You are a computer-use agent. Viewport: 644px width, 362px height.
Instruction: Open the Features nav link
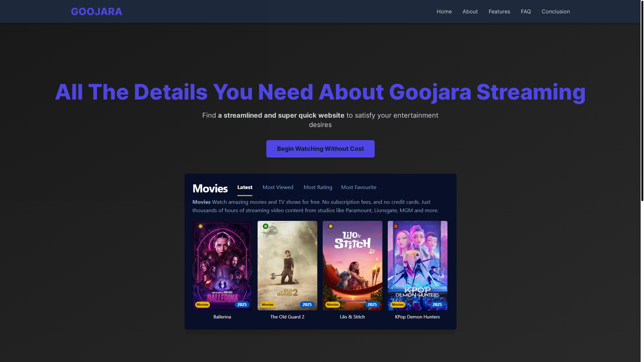(x=499, y=11)
